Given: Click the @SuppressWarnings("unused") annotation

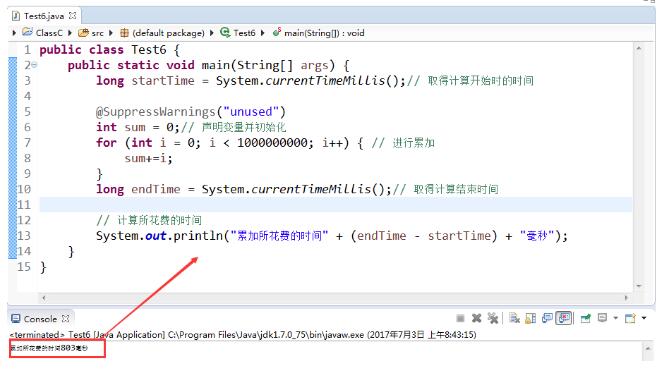Looking at the screenshot, I should pyautogui.click(x=191, y=112).
